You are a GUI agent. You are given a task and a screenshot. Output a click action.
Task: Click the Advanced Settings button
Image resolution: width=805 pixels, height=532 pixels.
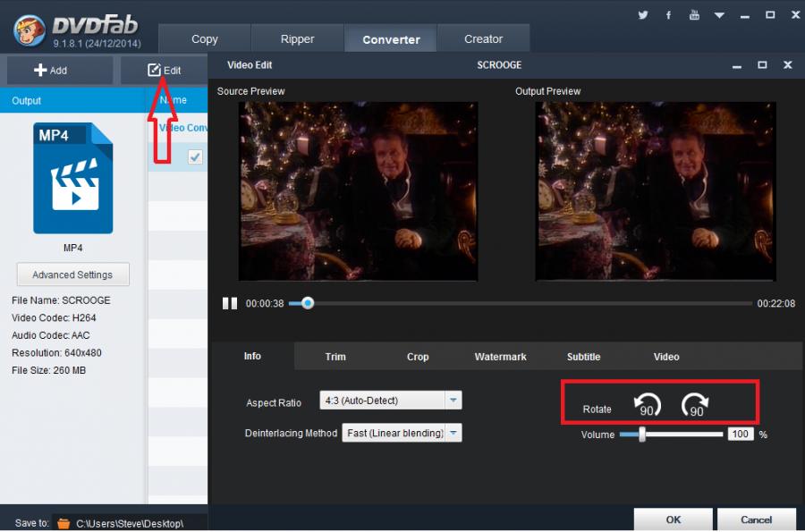coord(72,274)
